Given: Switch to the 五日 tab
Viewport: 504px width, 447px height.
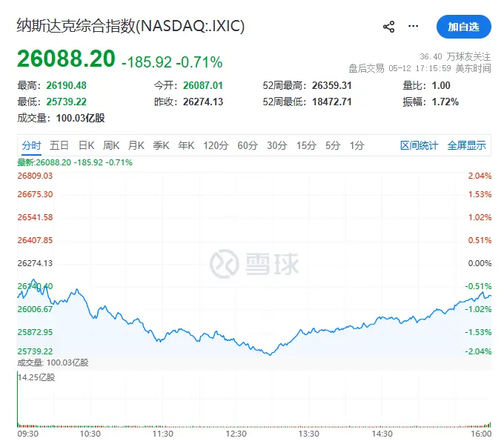Looking at the screenshot, I should (x=59, y=145).
